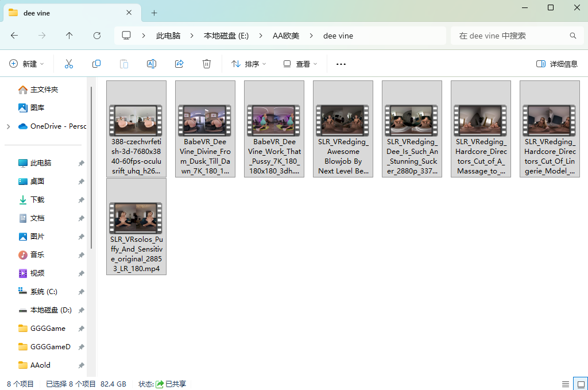The width and height of the screenshot is (588, 390).
Task: Open the 查看 view menu
Action: 300,64
